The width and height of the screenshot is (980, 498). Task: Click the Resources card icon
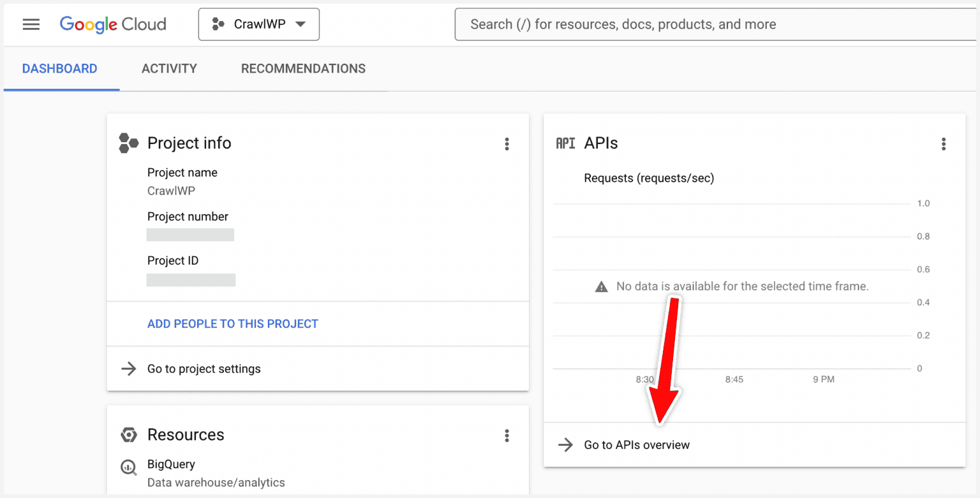tap(128, 434)
